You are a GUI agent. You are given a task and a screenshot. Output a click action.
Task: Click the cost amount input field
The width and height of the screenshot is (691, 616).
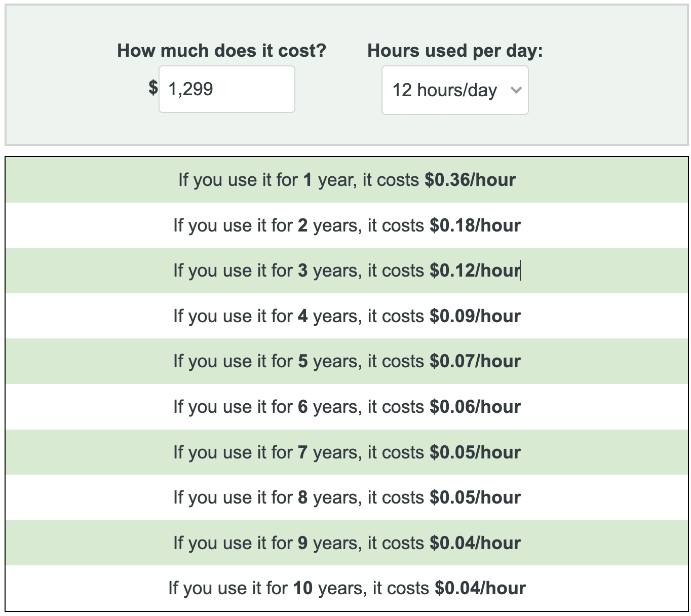pyautogui.click(x=226, y=89)
